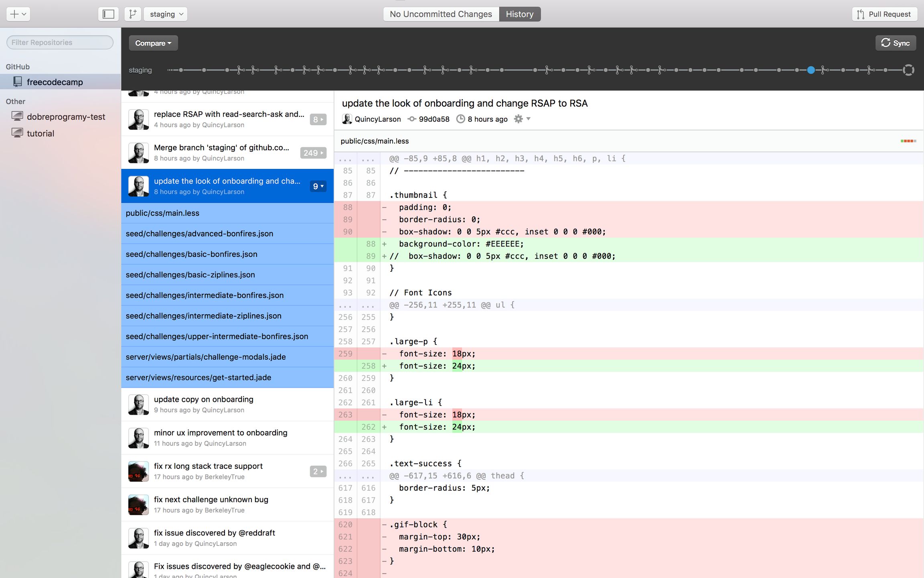The image size is (924, 578).
Task: Click the create new branch icon
Action: pyautogui.click(x=133, y=14)
